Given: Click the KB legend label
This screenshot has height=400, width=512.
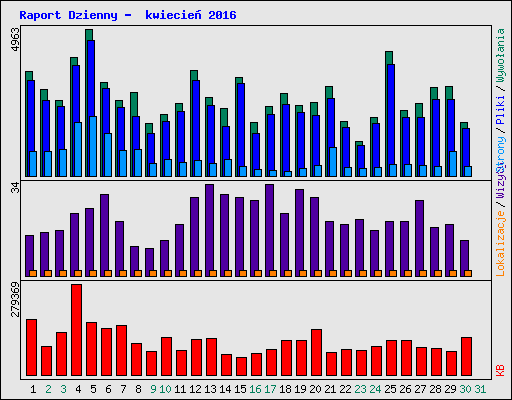Looking at the screenshot, I should [500, 370].
